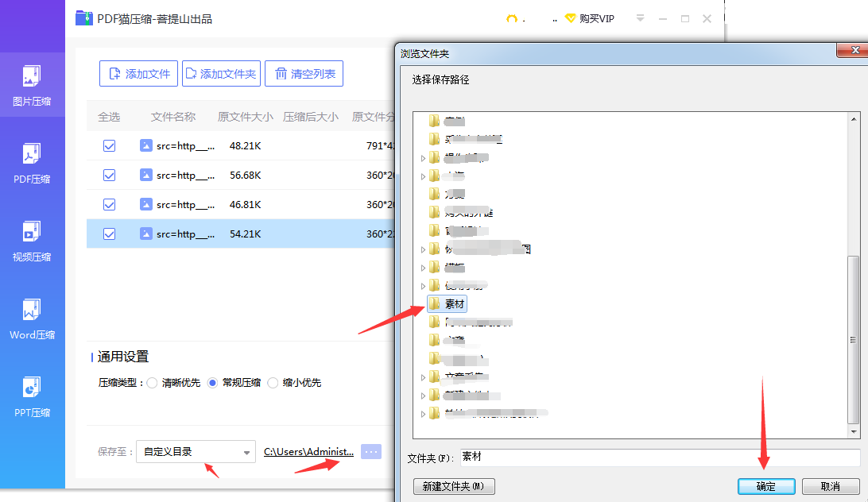Image resolution: width=868 pixels, height=502 pixels.
Task: Click the 素材 folder icon
Action: (435, 303)
